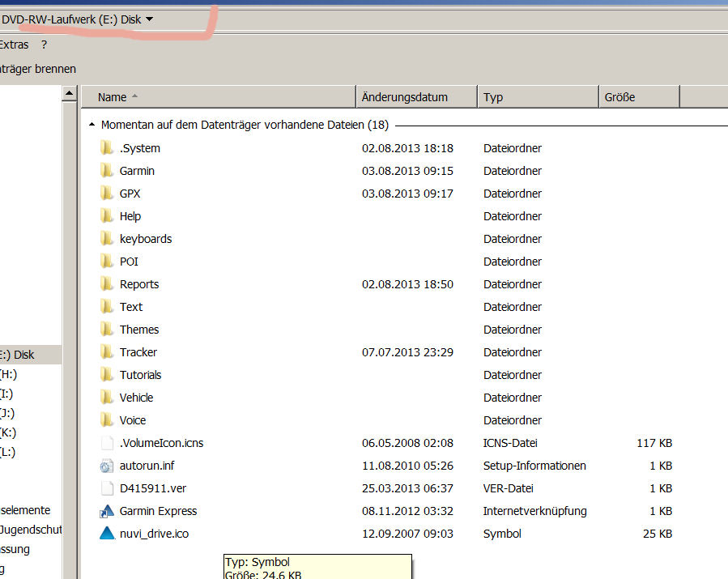Select the (H:) drive in navigation pane

(x=8, y=374)
